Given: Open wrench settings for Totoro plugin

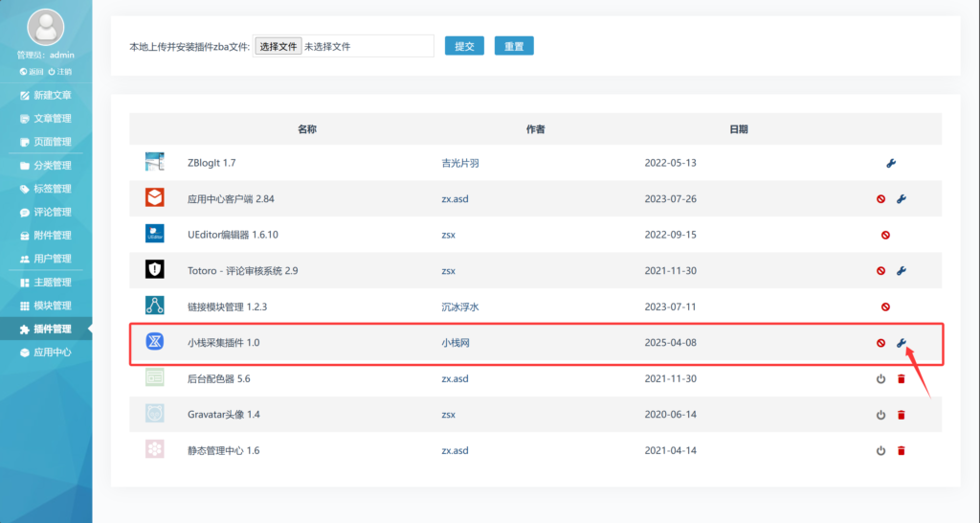Looking at the screenshot, I should (x=902, y=271).
